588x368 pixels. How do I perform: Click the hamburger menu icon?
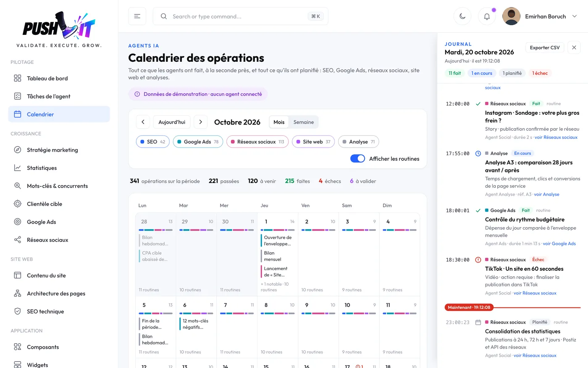[x=137, y=16]
